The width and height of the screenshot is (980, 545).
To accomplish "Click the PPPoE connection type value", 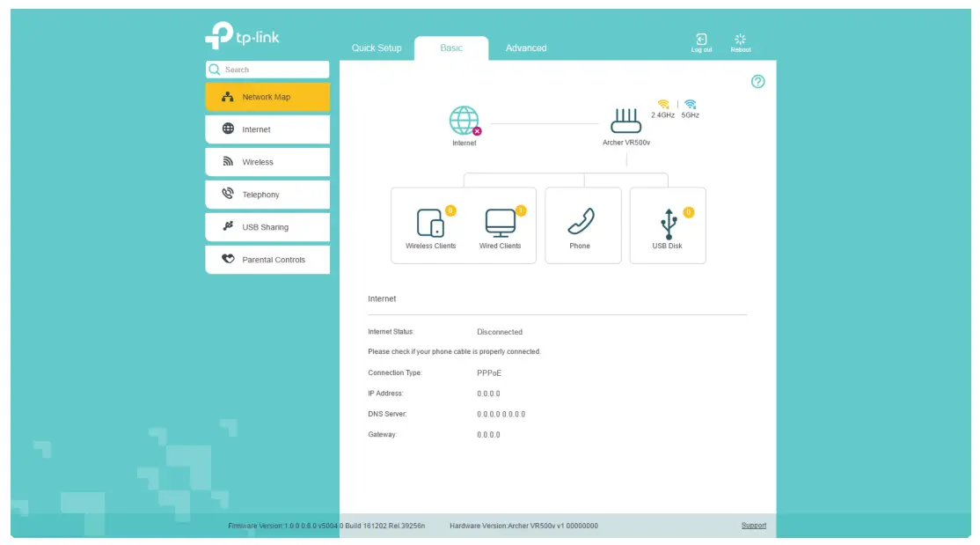I will pyautogui.click(x=489, y=373).
